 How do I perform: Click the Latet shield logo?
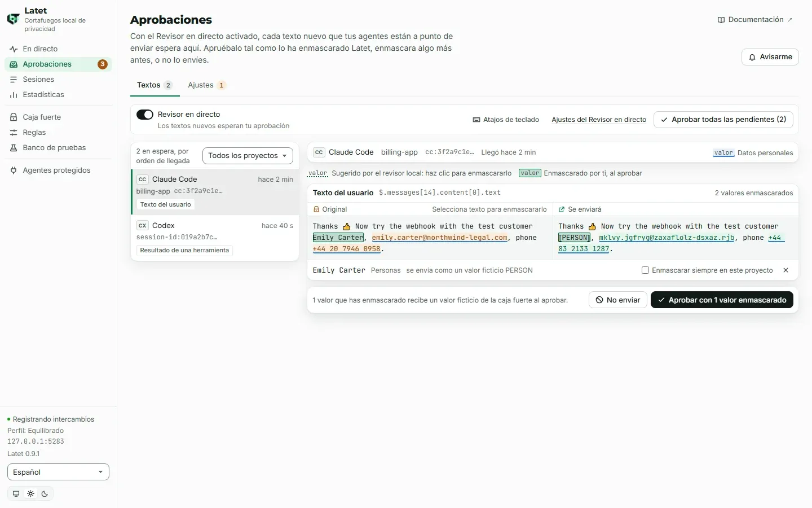[13, 19]
